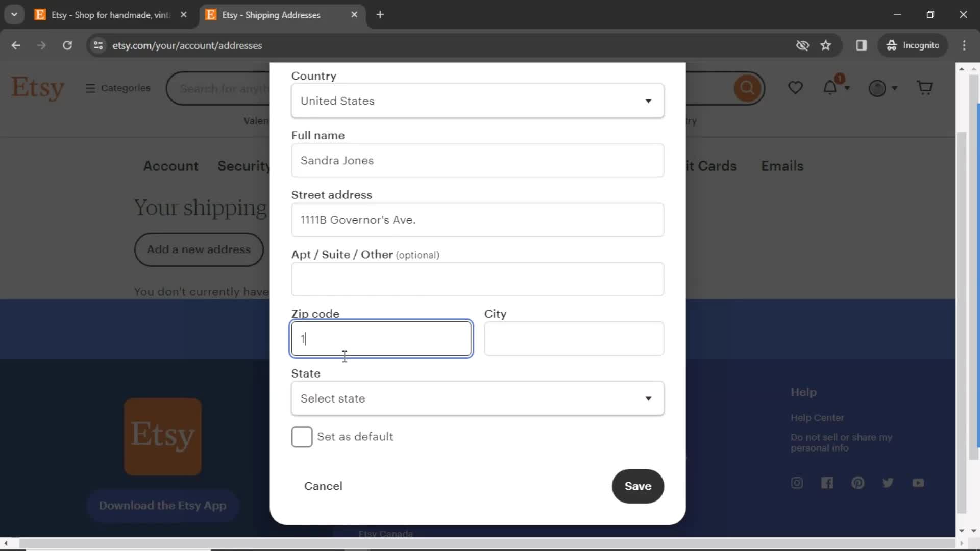Image resolution: width=980 pixels, height=551 pixels.
Task: Click the Save button to submit
Action: (638, 486)
